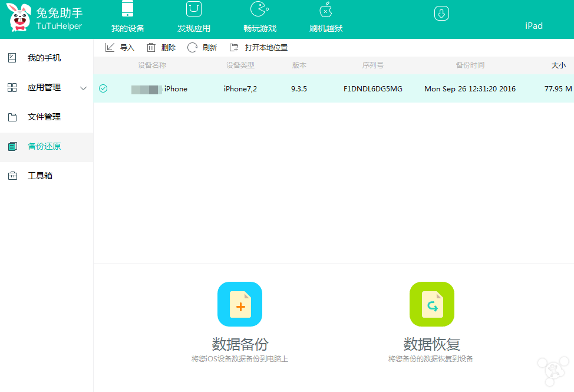
Task: Switch to 我的设备 tab label
Action: point(128,28)
